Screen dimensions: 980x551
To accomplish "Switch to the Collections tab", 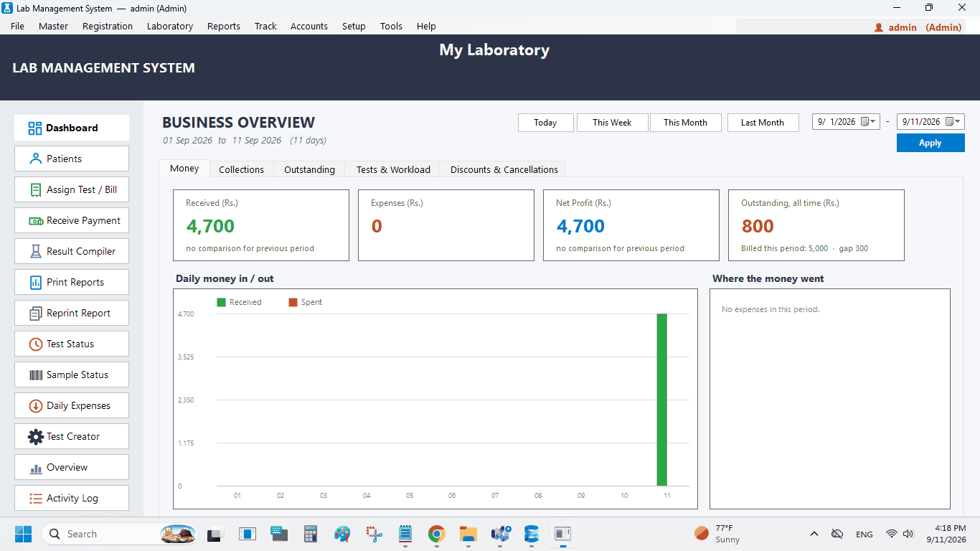I will click(242, 169).
